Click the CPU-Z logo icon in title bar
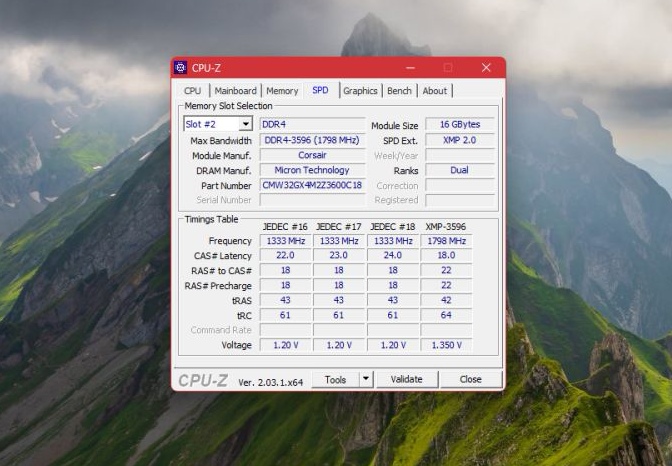 point(180,68)
